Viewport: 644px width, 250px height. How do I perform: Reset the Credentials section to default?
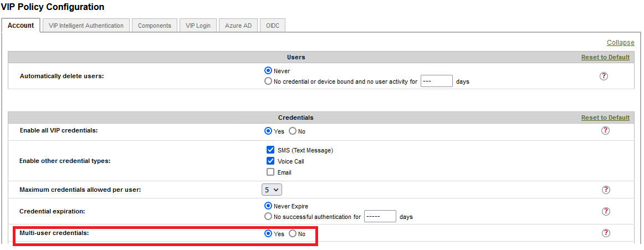[x=605, y=118]
